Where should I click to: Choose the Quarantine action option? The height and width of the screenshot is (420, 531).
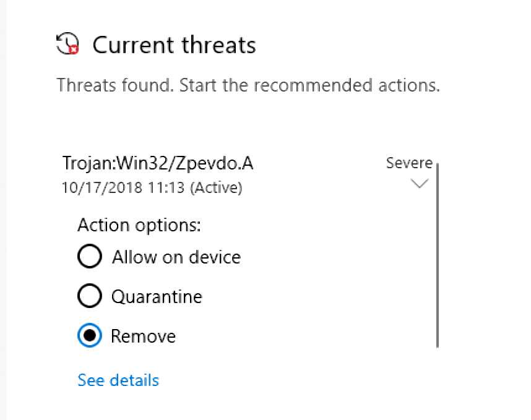click(x=89, y=296)
